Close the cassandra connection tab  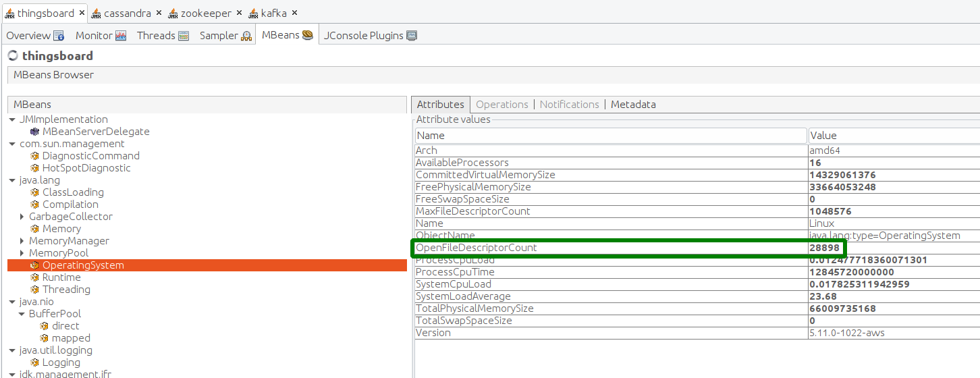[159, 13]
